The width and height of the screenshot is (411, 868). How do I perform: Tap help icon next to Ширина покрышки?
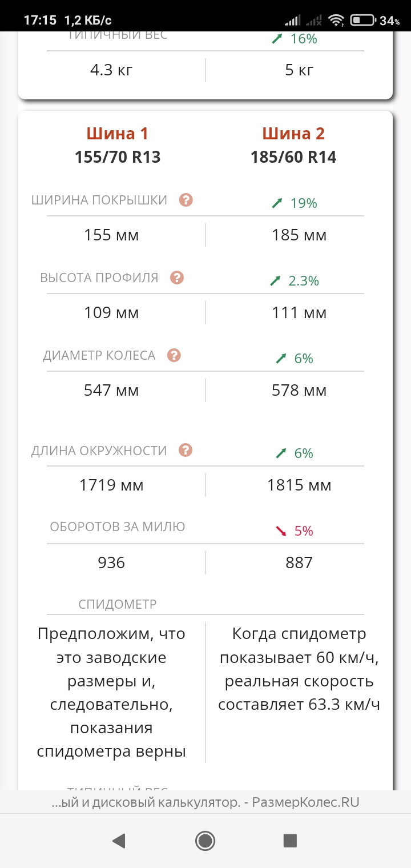pos(186,200)
